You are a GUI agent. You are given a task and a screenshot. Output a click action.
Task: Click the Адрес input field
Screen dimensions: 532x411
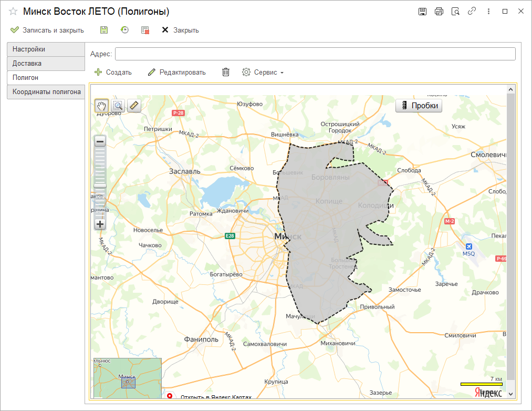pyautogui.click(x=315, y=54)
